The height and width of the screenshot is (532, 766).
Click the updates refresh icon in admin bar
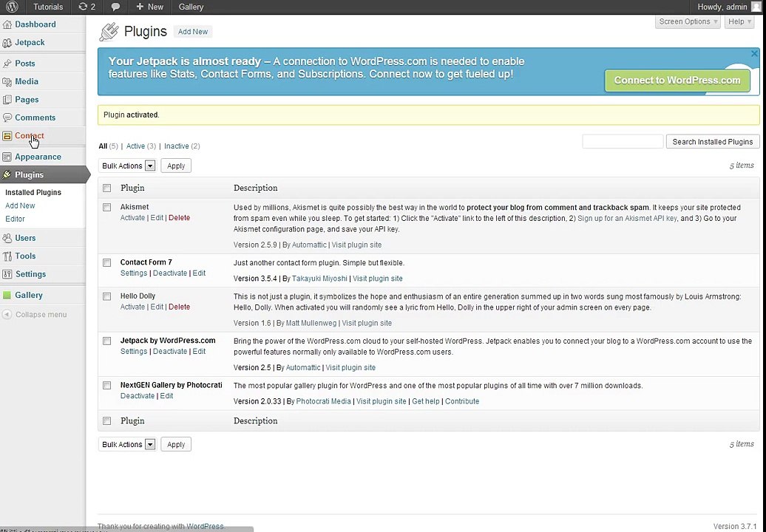click(x=83, y=7)
